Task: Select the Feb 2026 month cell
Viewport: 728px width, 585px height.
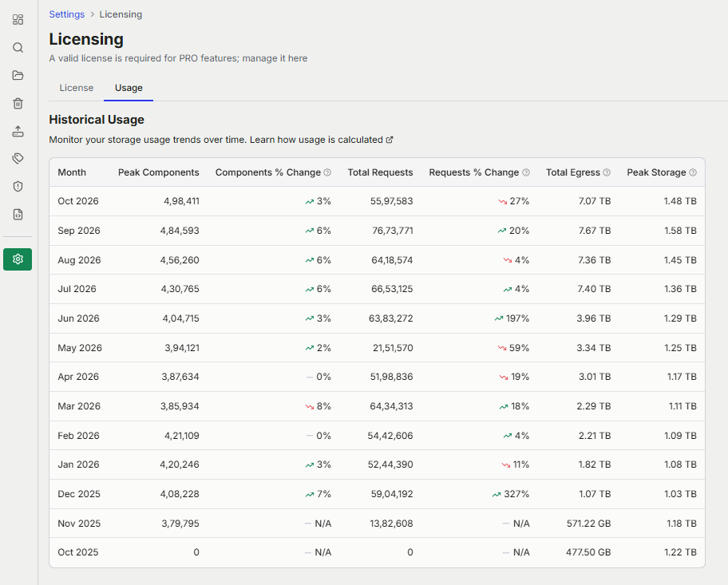Action: pos(78,436)
